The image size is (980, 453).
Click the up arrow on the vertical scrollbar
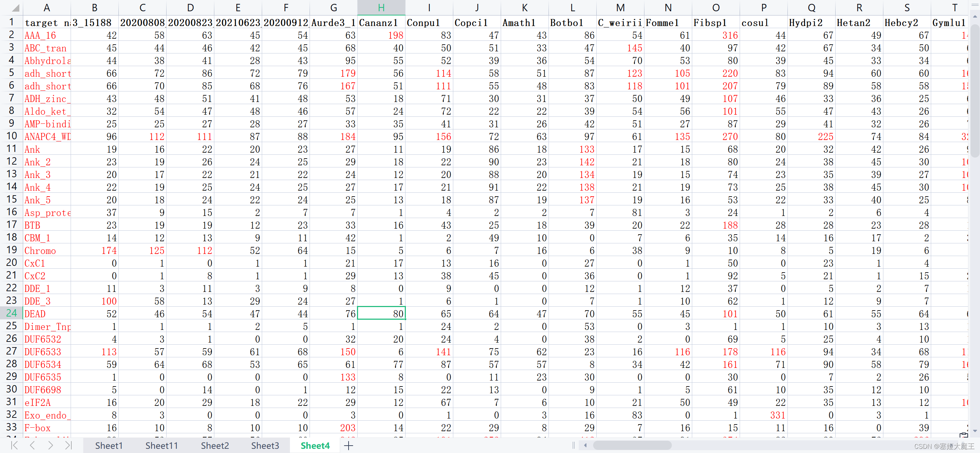point(974,16)
